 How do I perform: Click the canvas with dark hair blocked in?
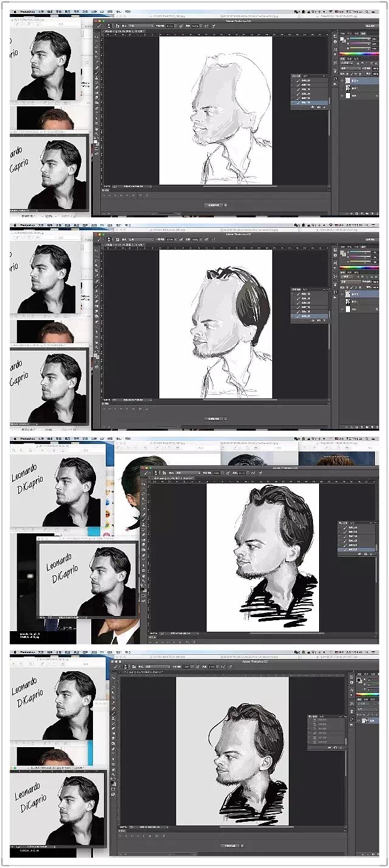tap(216, 324)
